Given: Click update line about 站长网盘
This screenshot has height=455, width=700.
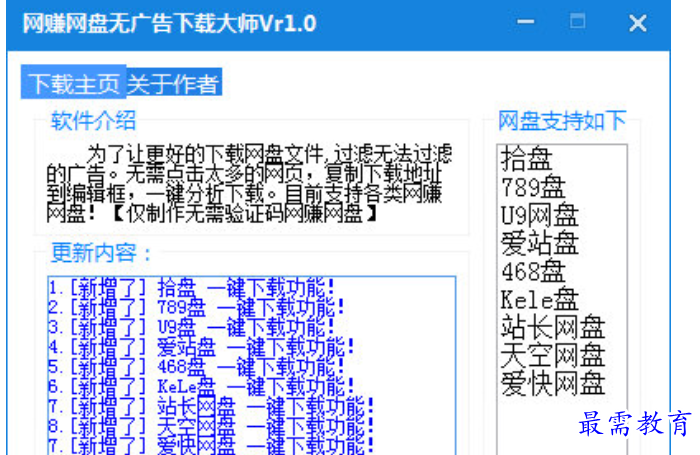Looking at the screenshot, I should (x=212, y=406).
